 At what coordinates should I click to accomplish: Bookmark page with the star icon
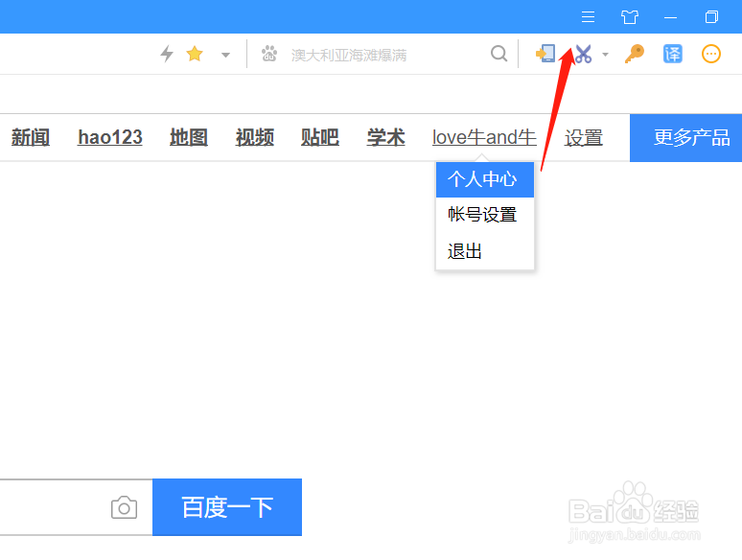(x=195, y=54)
